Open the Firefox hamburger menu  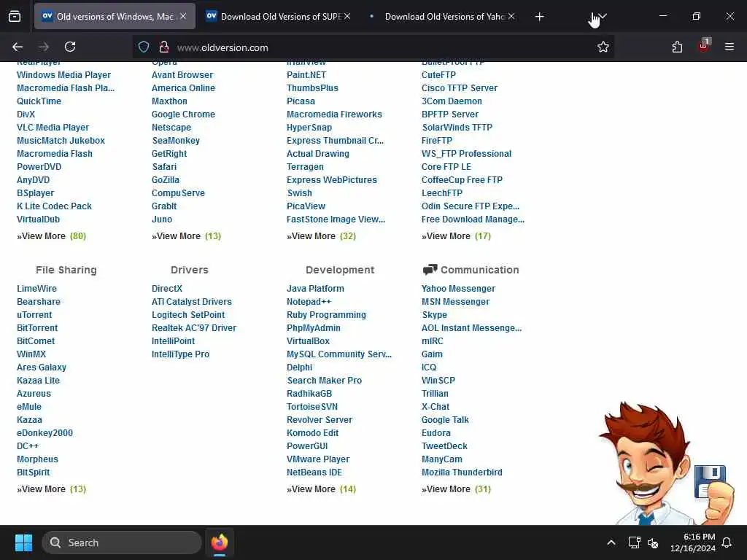tap(729, 47)
